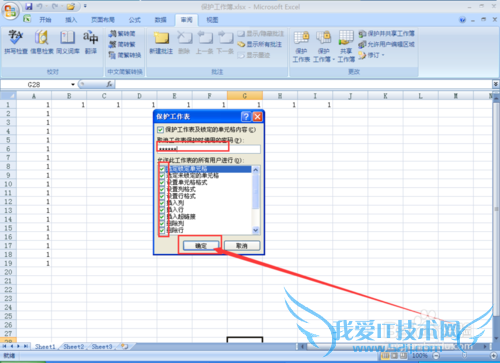The width and height of the screenshot is (500, 363).
Task: Select Sheet2 worksheet tab
Action: coord(74,347)
